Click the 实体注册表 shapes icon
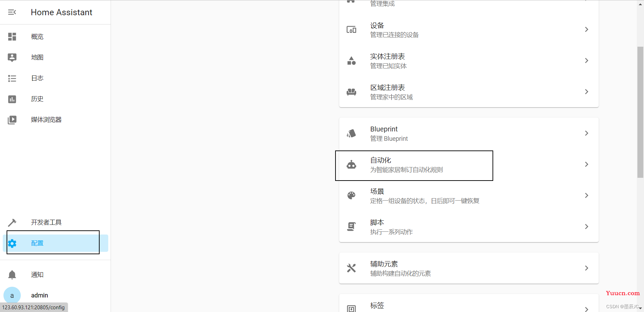This screenshot has width=644, height=312. coord(351,61)
